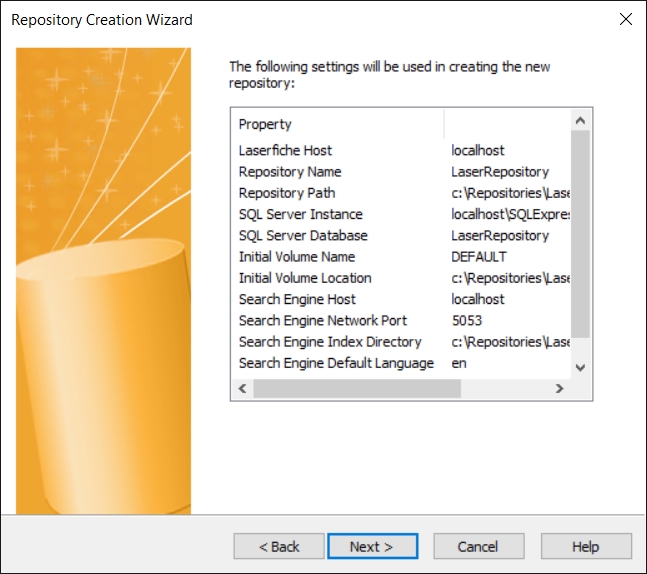Close the Repository Creation Wizard window
This screenshot has width=647, height=574.
[x=626, y=19]
